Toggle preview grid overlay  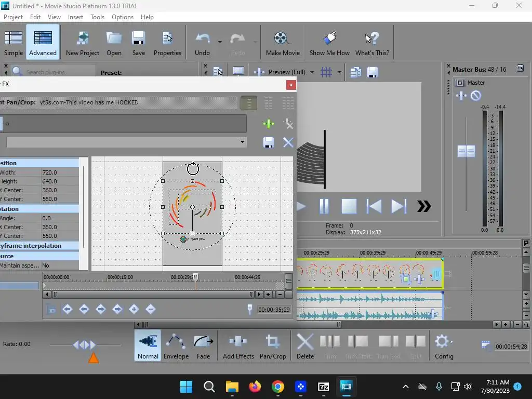point(326,72)
